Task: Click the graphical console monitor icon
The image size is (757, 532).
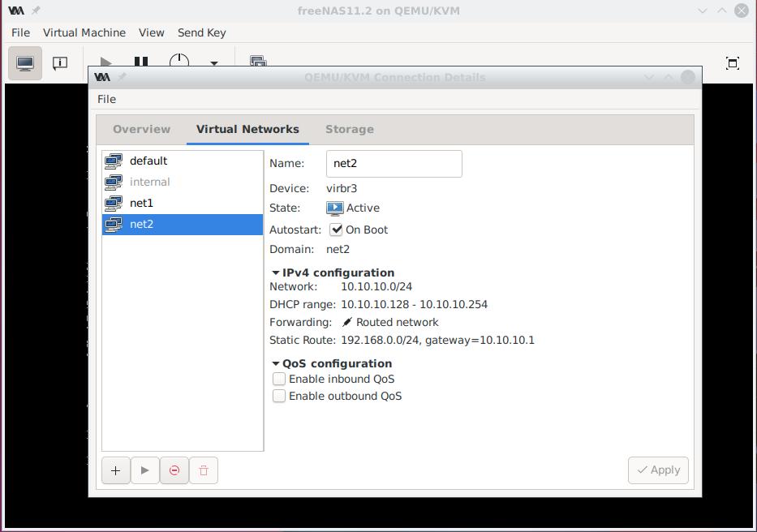Action: (x=25, y=63)
